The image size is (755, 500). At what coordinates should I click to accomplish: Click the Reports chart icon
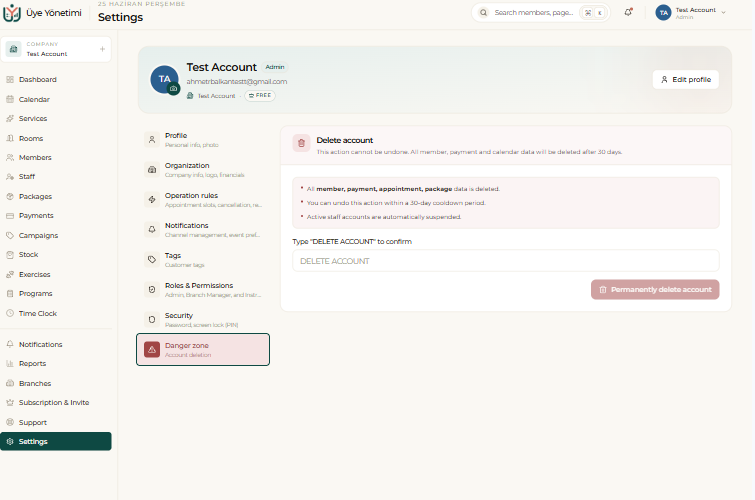(10, 364)
